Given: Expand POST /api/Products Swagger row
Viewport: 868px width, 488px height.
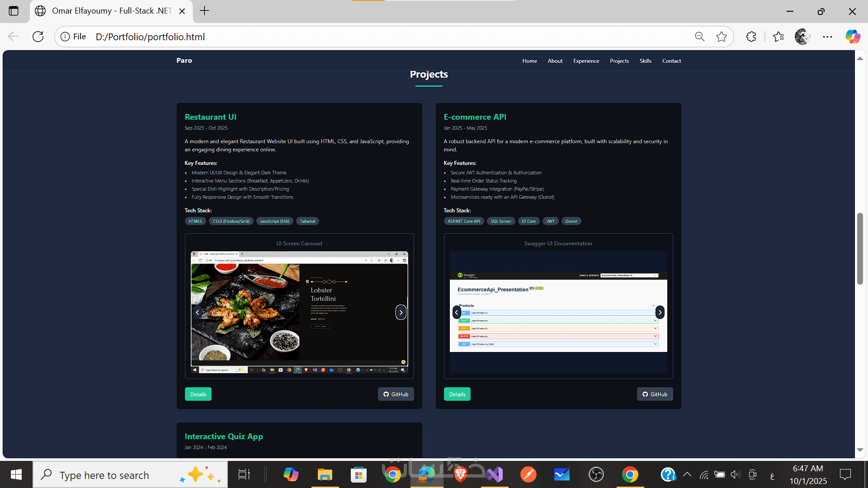Looking at the screenshot, I should coord(557,320).
